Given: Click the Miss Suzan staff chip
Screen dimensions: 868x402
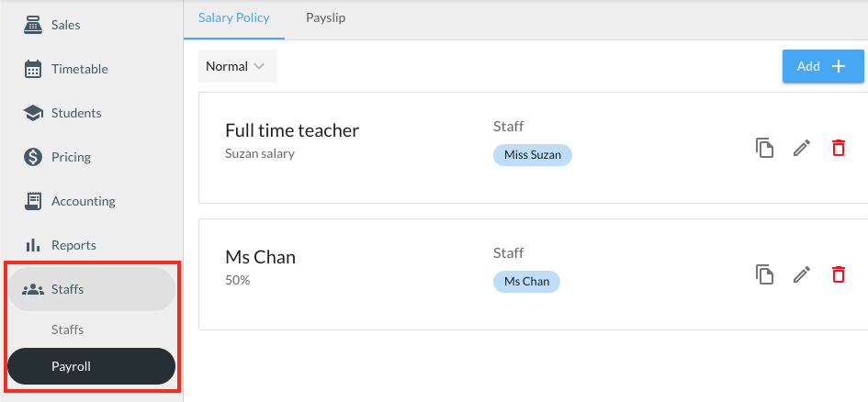Looking at the screenshot, I should [533, 155].
